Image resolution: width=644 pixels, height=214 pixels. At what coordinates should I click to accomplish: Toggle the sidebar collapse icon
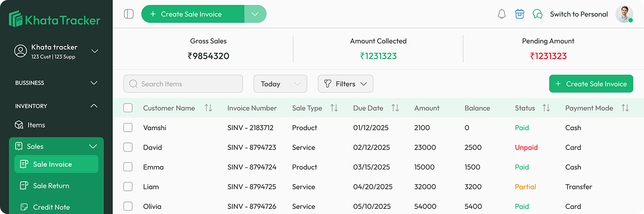click(x=129, y=14)
